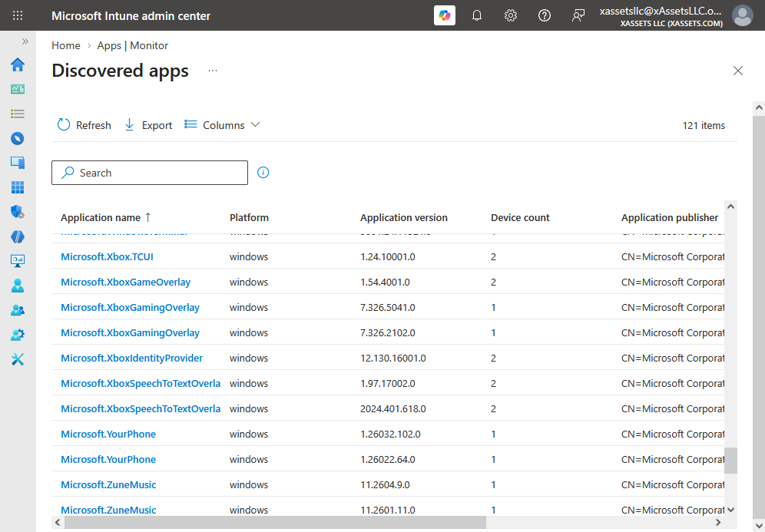Screen dimensions: 765x532
Task: Select version cell 7.326.2102.0
Action: (x=388, y=332)
